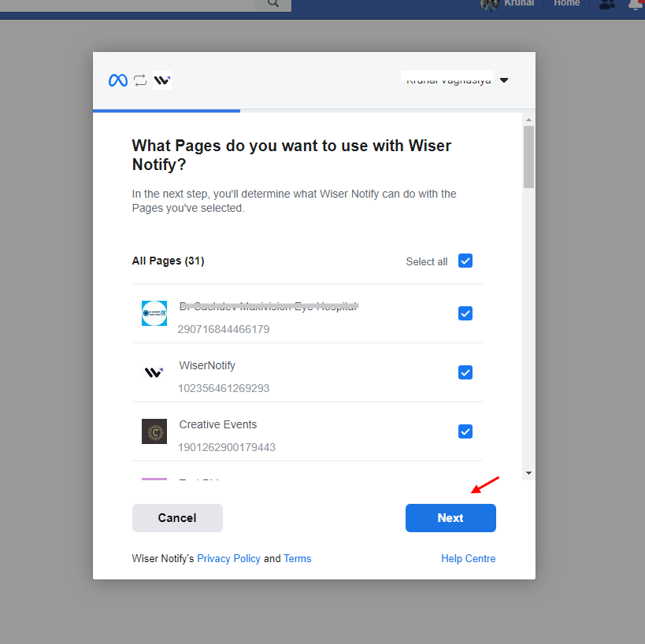Uncheck the Creative Events page checkbox

(465, 431)
